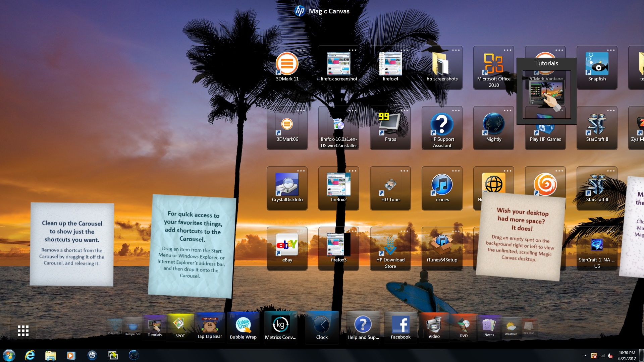Launch the Snapfish shortcut
Screen dimensions: 644x362
pyautogui.click(x=597, y=67)
